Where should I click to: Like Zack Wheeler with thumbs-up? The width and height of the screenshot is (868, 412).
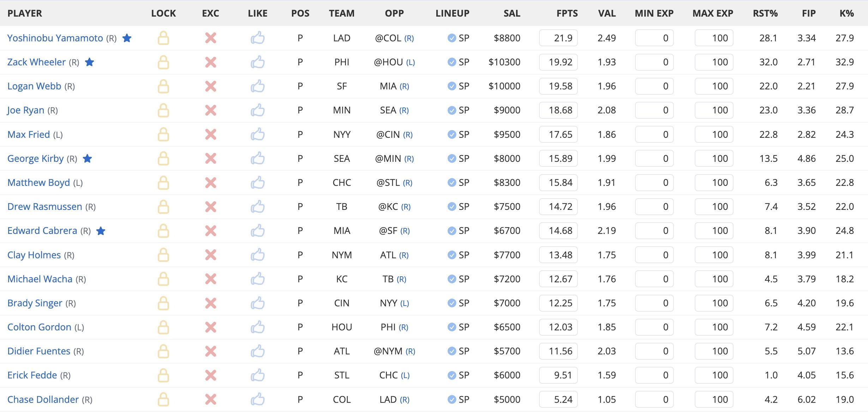coord(258,62)
